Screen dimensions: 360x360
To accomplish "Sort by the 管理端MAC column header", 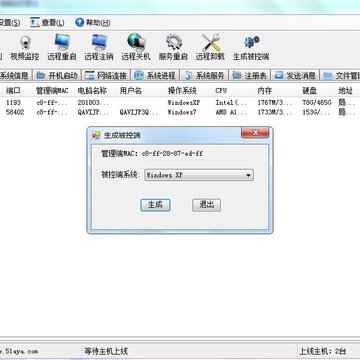I will (52, 90).
